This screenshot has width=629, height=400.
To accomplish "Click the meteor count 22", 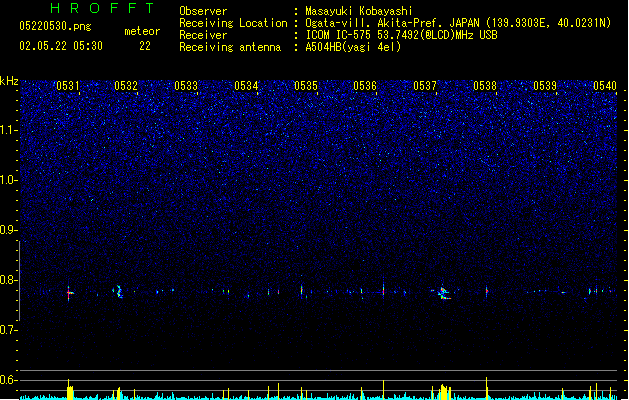I will (x=145, y=46).
